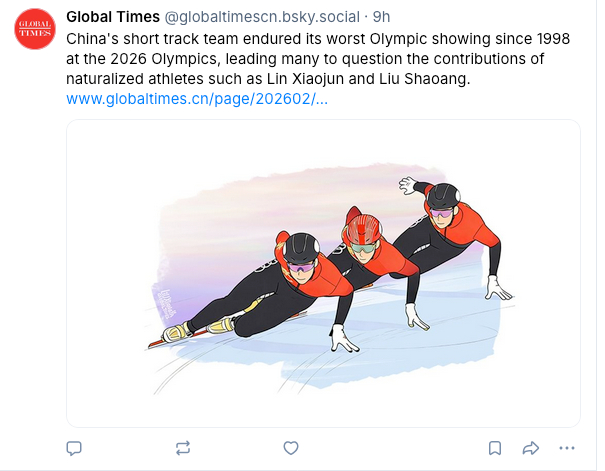Open the www.globaltimes.cn article link
Image resolution: width=605 pixels, height=471 pixels.
coord(196,99)
